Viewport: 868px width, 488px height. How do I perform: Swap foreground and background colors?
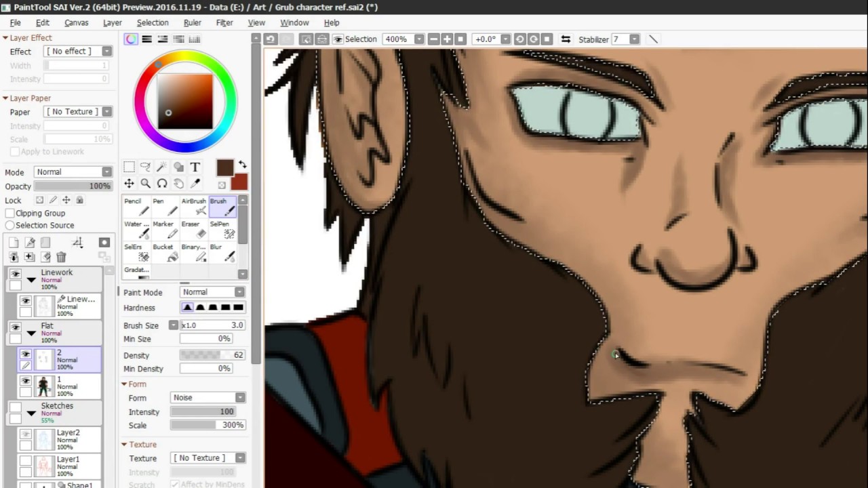pyautogui.click(x=242, y=165)
